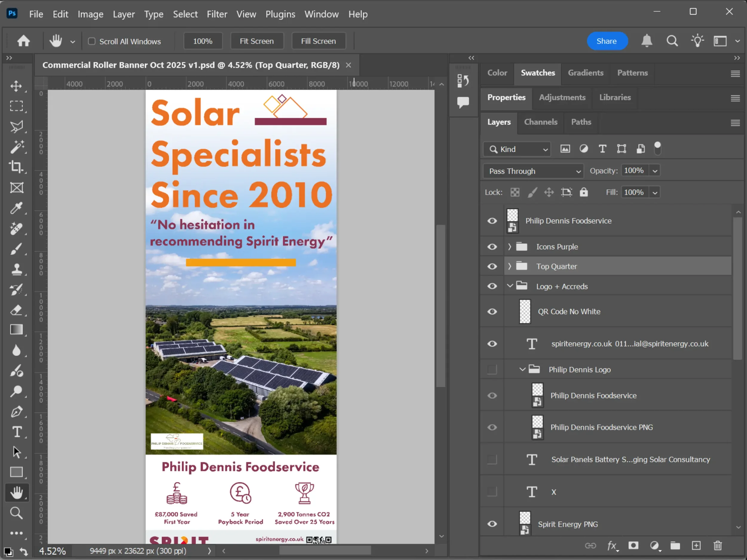Select the Clone Stamp tool

click(16, 269)
